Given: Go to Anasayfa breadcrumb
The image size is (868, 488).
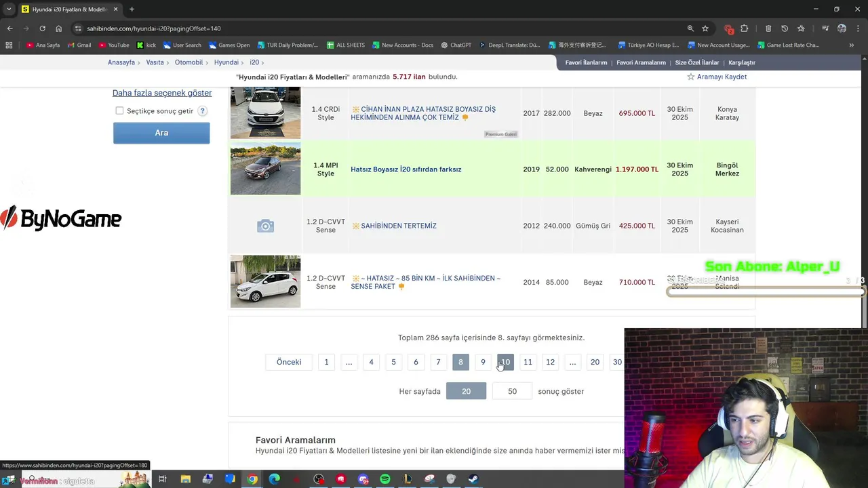Looking at the screenshot, I should [x=121, y=62].
